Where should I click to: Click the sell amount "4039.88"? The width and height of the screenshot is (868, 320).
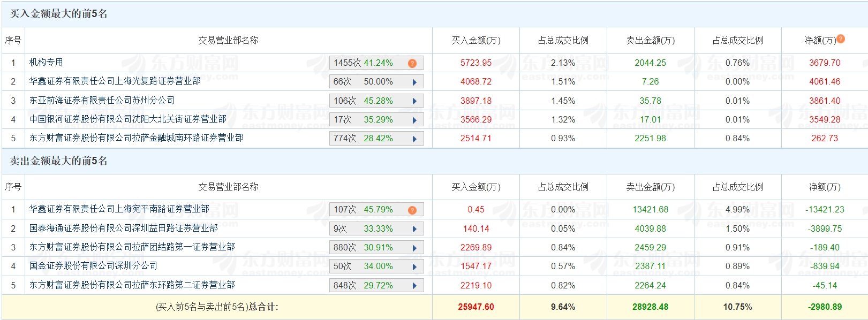coord(651,229)
